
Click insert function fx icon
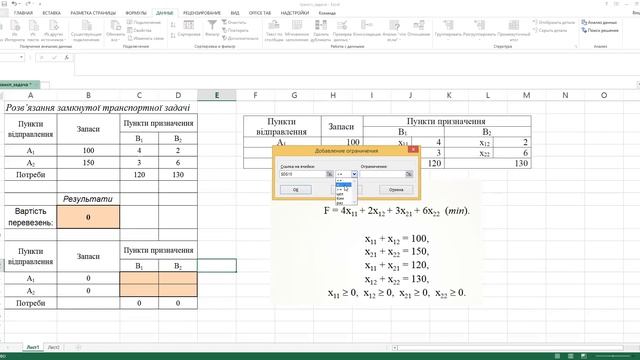pos(67,58)
